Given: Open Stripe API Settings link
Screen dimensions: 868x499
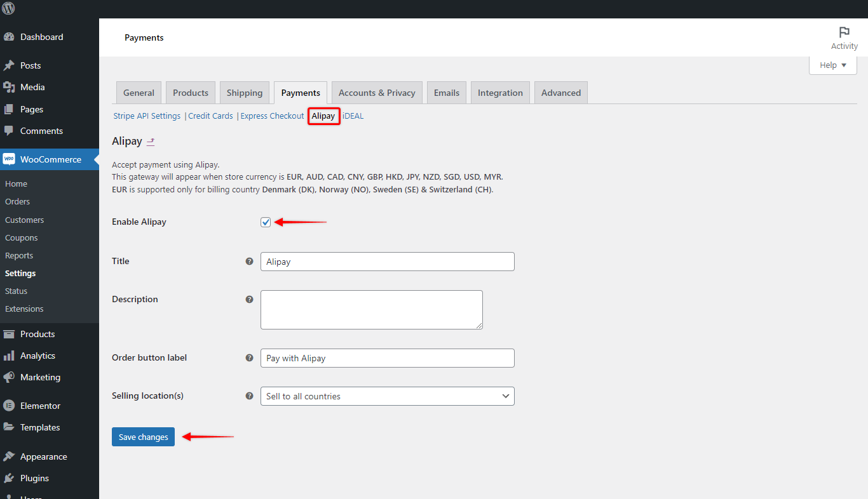Looking at the screenshot, I should [147, 116].
